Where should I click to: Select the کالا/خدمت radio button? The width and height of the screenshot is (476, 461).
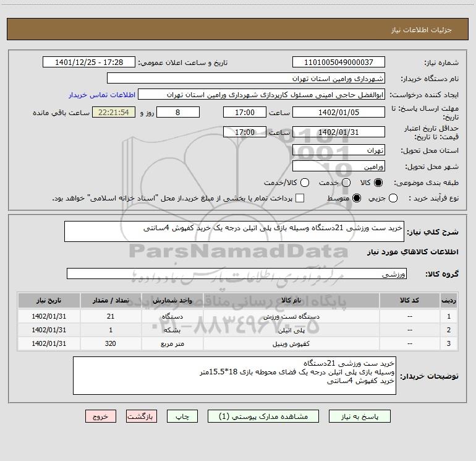tap(305, 183)
